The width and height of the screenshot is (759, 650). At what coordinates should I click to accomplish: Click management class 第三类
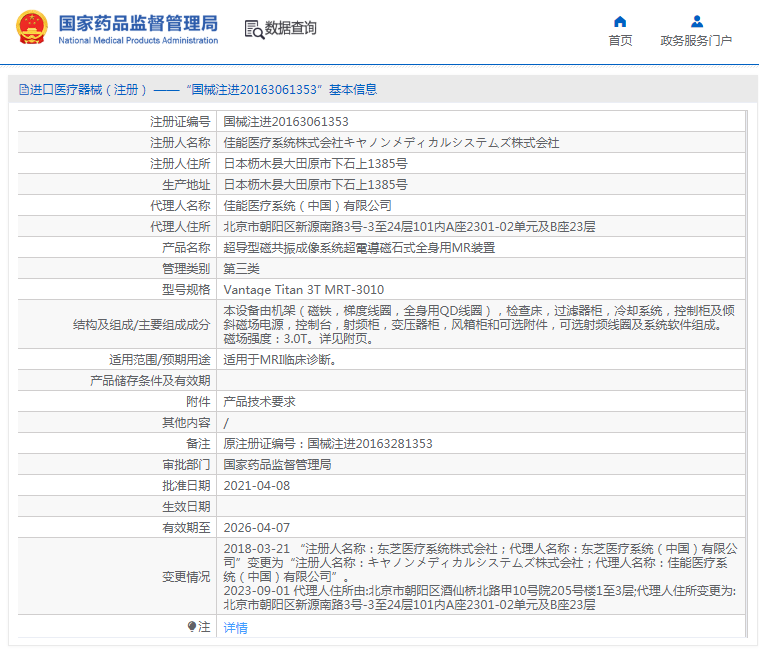pyautogui.click(x=242, y=269)
